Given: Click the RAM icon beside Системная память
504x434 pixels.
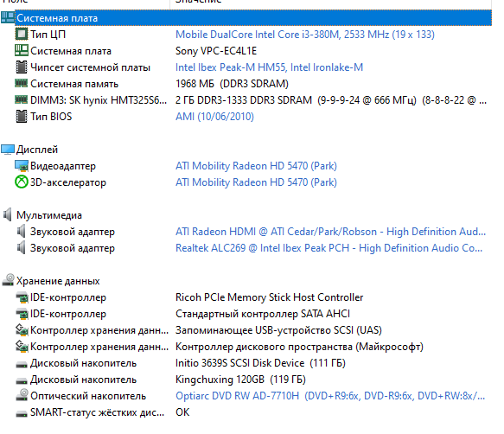Looking at the screenshot, I should (22, 83).
